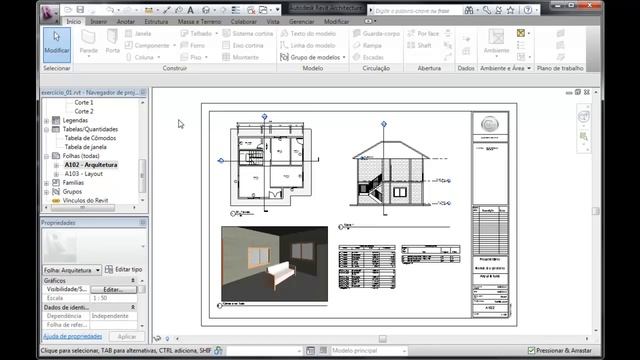
Task: Open the Subscription Center key icon
Action: click(x=486, y=10)
